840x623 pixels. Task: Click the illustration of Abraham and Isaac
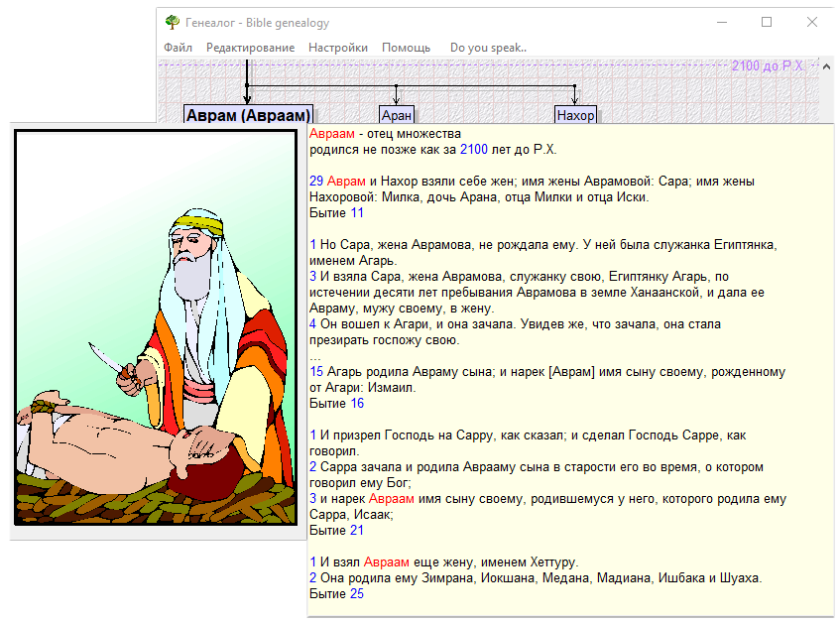point(155,328)
